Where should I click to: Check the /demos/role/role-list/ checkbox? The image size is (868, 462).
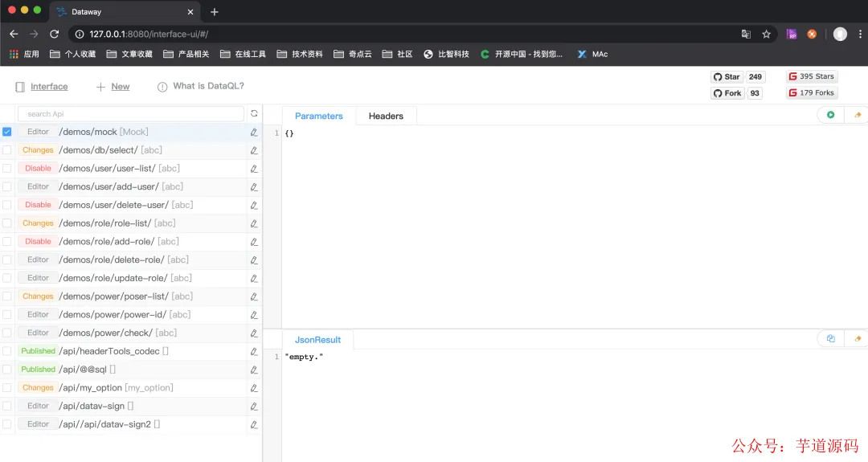tap(6, 223)
